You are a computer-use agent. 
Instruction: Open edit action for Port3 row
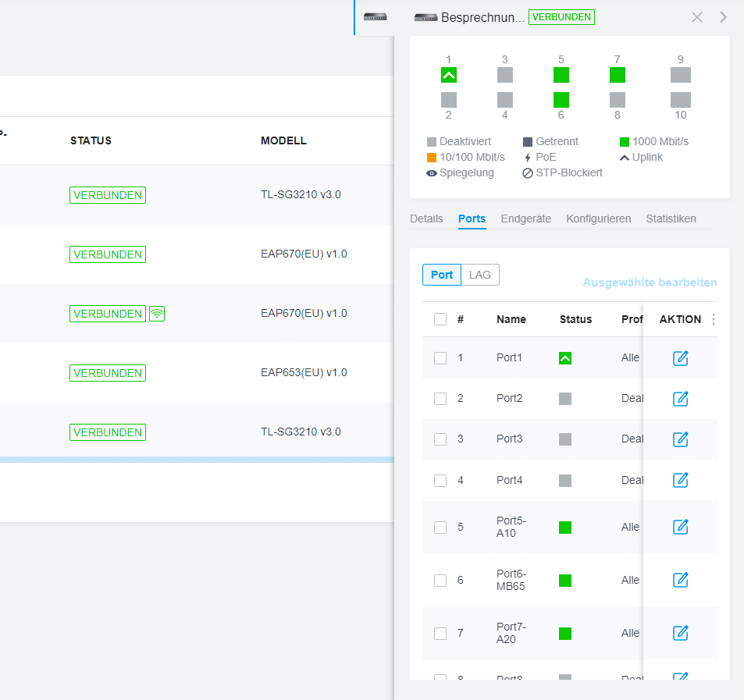click(x=681, y=439)
